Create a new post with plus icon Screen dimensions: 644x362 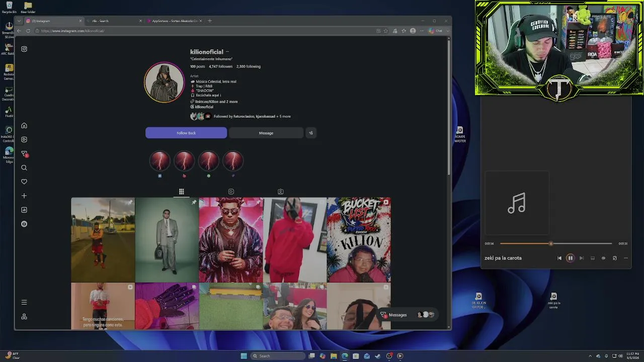point(24,196)
